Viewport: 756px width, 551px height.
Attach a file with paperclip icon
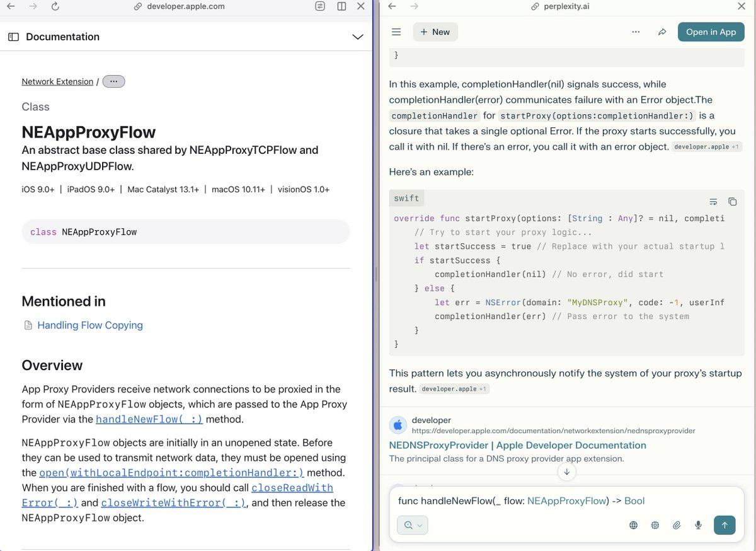(x=677, y=525)
